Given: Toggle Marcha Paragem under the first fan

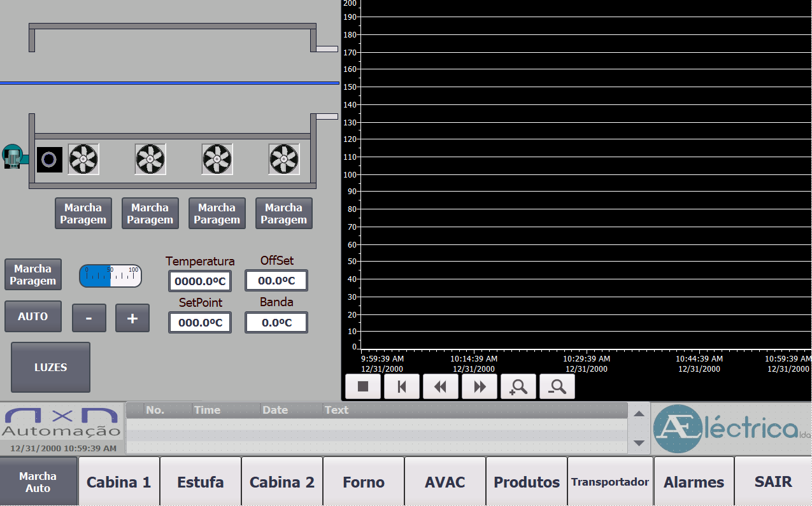Looking at the screenshot, I should 83,213.
